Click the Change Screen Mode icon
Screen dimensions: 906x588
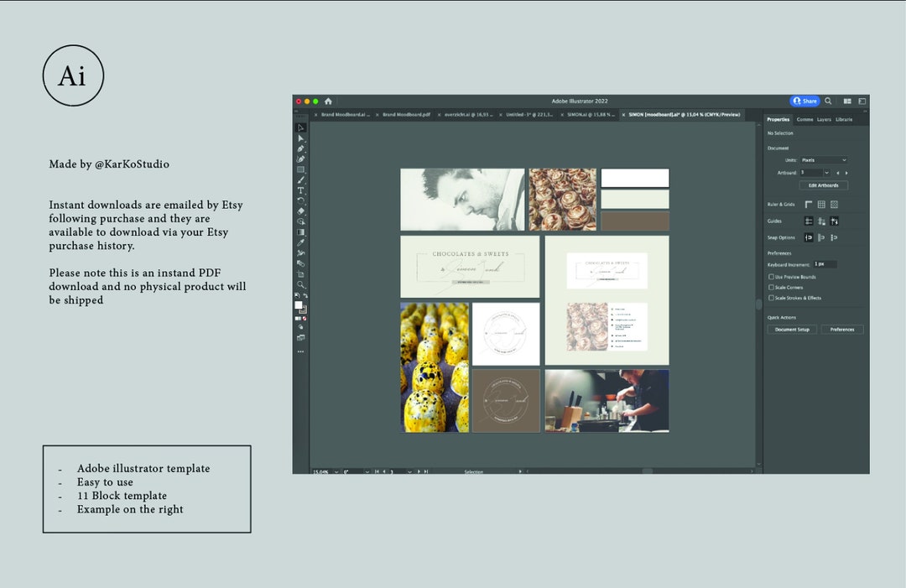pos(300,338)
